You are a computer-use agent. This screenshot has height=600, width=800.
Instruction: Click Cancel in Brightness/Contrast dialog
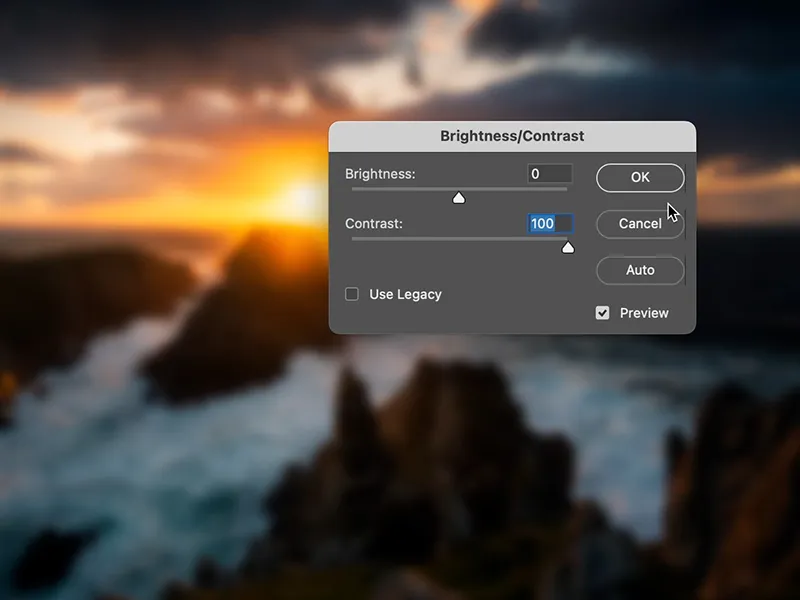click(x=640, y=224)
